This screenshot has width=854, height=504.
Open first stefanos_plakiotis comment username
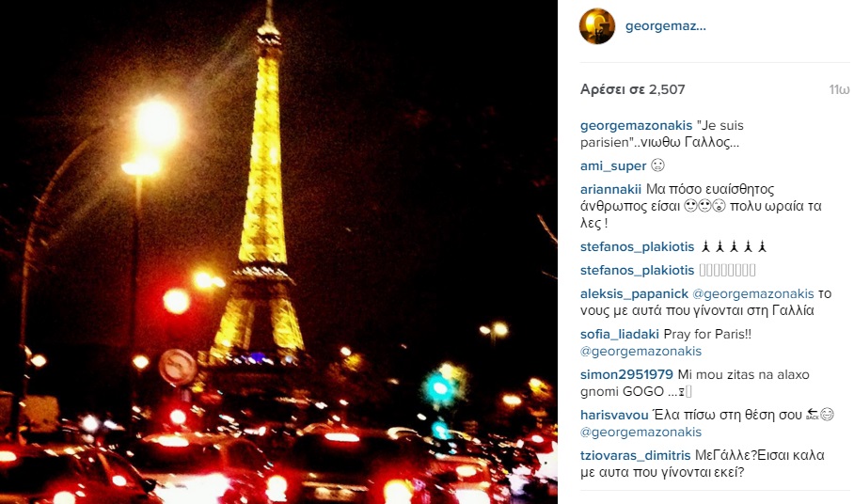pos(638,247)
